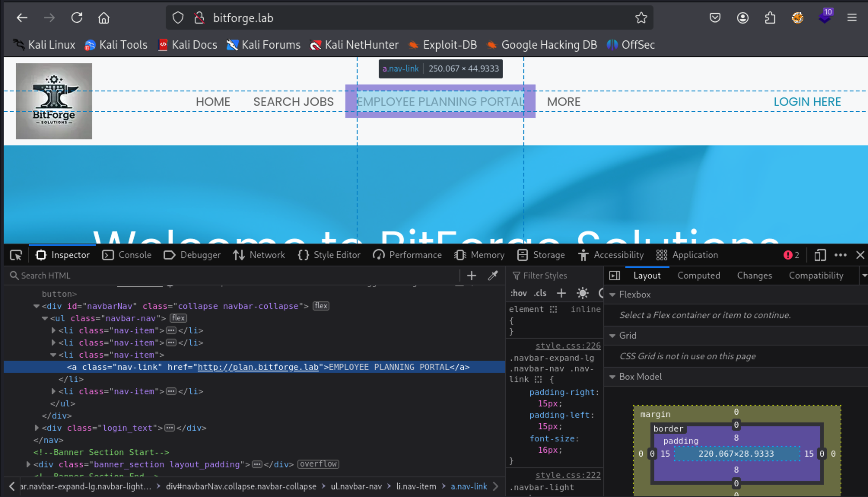Switch to the Computed tab
The height and width of the screenshot is (497, 868).
pyautogui.click(x=698, y=276)
